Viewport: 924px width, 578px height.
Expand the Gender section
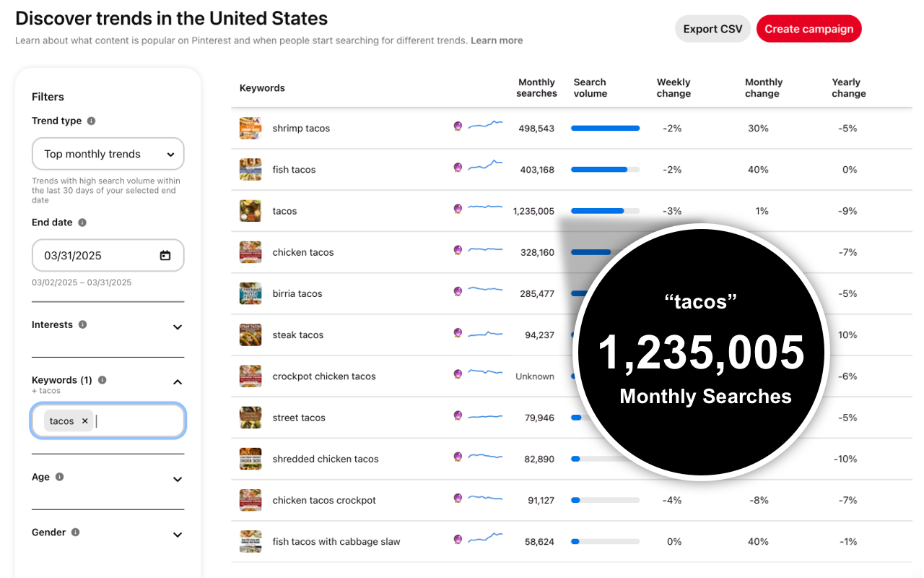pos(177,535)
